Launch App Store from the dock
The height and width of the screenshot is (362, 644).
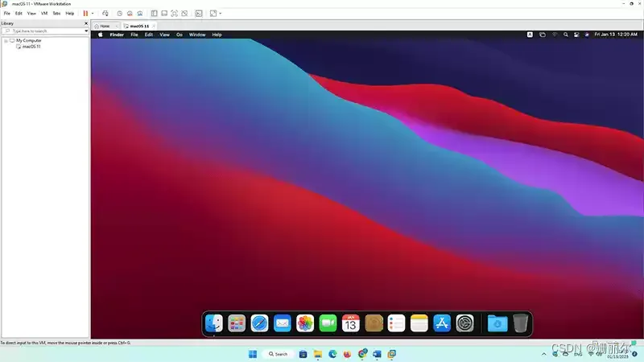tap(442, 323)
